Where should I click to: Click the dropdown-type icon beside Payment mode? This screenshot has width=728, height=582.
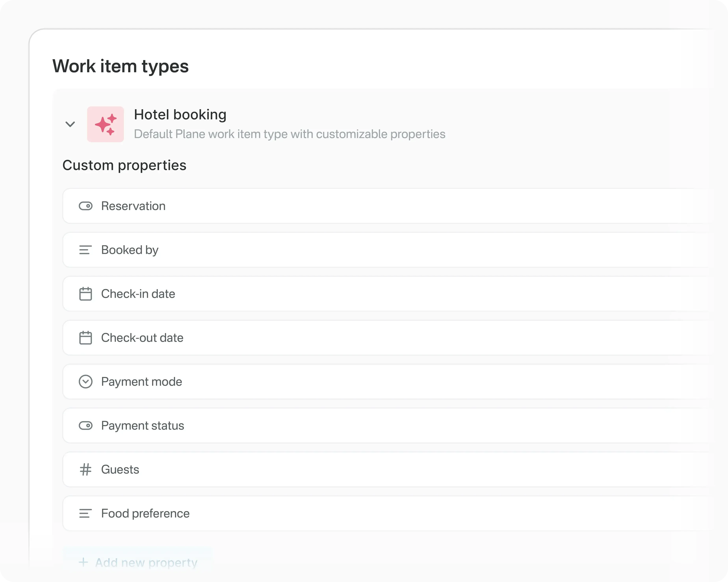pyautogui.click(x=85, y=382)
